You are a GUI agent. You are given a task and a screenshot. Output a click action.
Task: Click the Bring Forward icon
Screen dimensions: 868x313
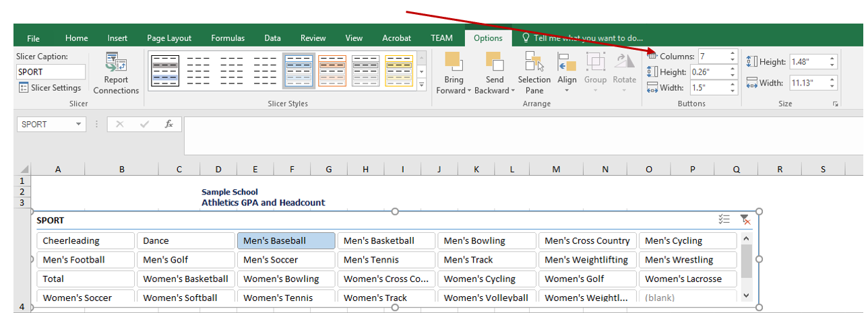tap(454, 62)
